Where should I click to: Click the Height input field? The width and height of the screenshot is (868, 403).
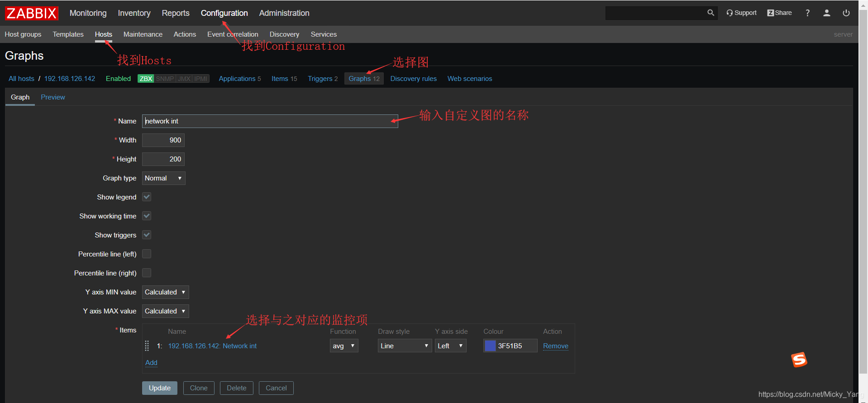click(x=163, y=159)
